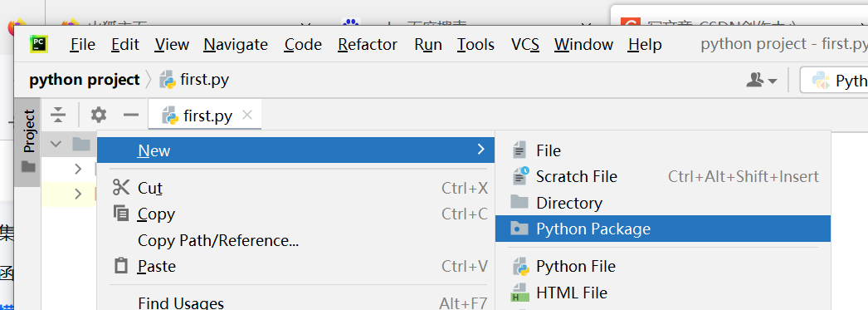Click the user account icon in toolbar
868x310 pixels.
coord(761,81)
